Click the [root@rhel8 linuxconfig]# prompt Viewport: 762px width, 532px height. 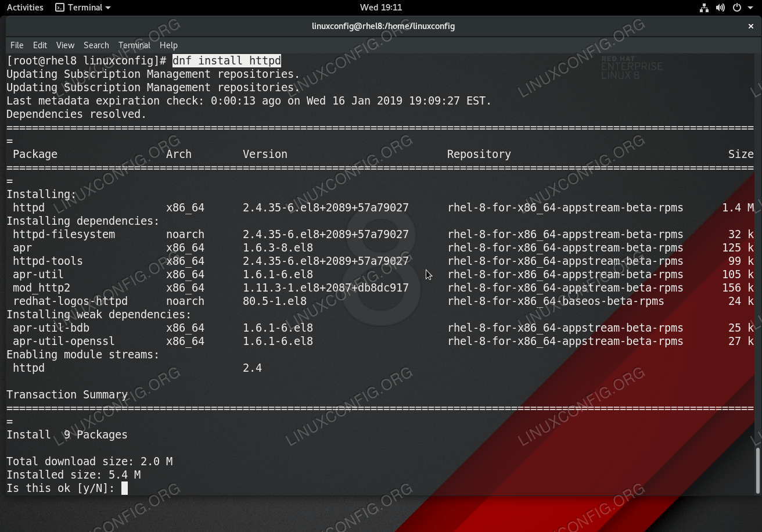pyautogui.click(x=87, y=61)
